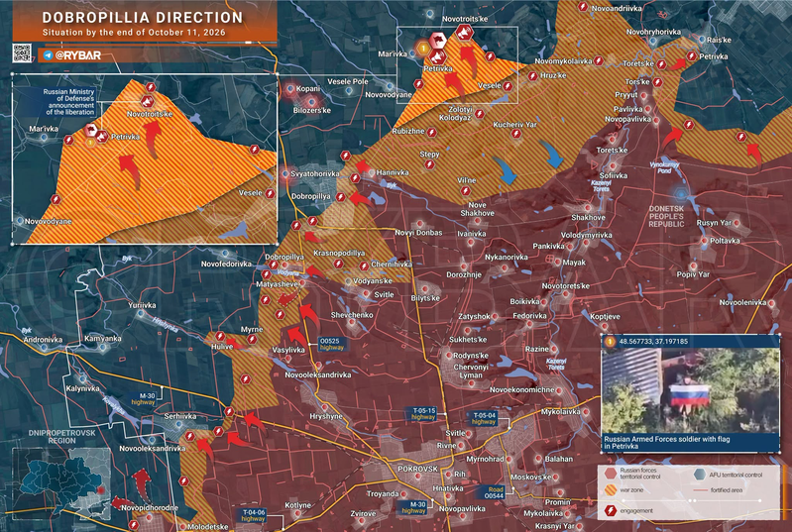
Task: Click the AFU territorial control legend hexagon
Action: (x=700, y=474)
